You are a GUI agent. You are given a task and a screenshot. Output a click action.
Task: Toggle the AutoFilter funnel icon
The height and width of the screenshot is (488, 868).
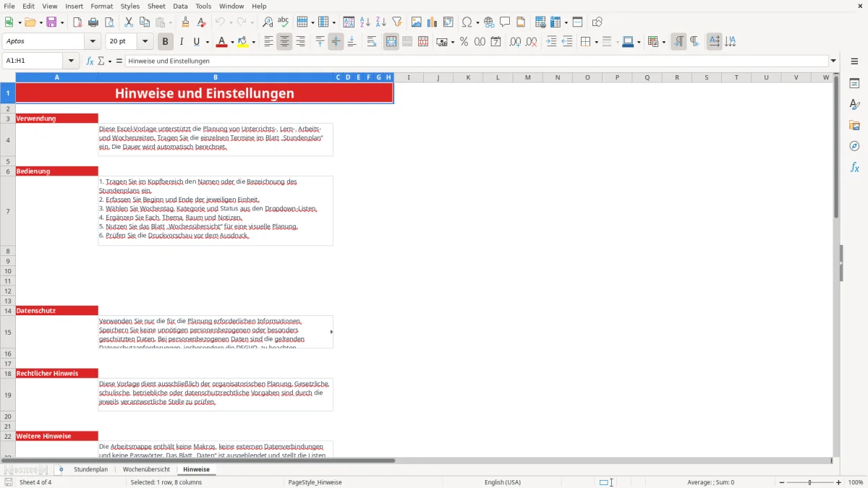pyautogui.click(x=396, y=22)
